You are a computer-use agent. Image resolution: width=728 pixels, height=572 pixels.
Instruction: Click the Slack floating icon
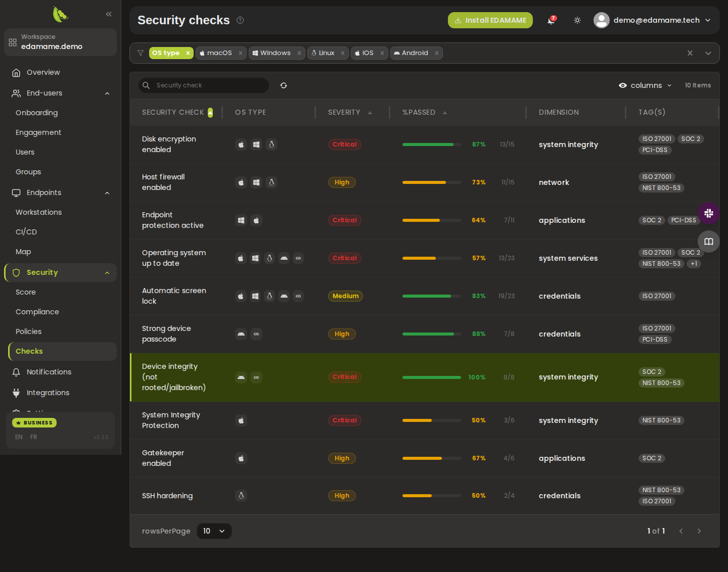[709, 213]
